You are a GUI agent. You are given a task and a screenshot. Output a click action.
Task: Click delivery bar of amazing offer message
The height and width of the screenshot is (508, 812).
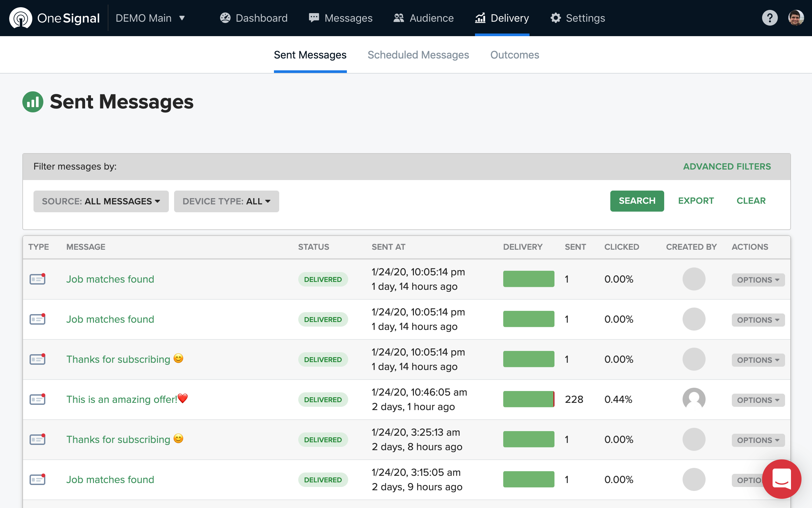pyautogui.click(x=528, y=399)
